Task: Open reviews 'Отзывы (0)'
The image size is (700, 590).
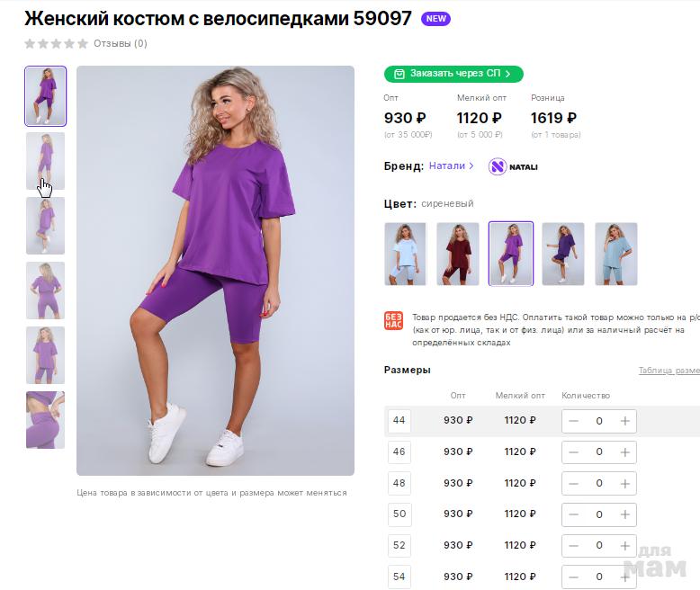Action: click(x=121, y=43)
